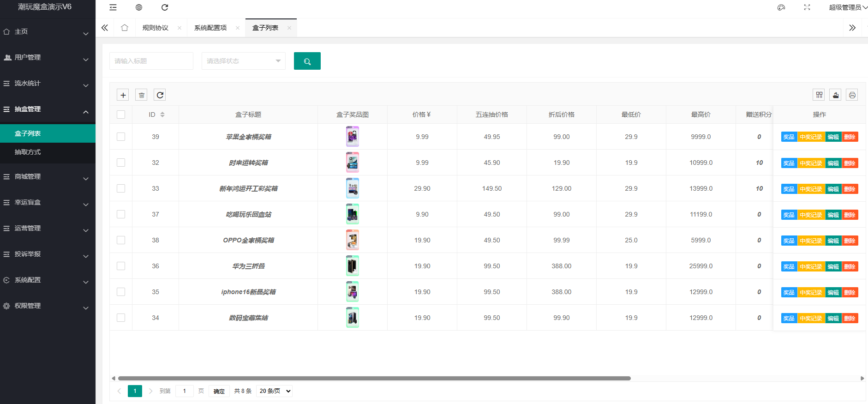
Task: Click the batch delete trash icon
Action: [x=142, y=95]
